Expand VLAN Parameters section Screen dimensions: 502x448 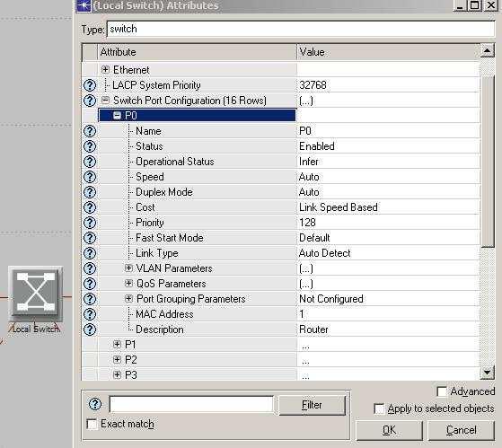pos(128,268)
